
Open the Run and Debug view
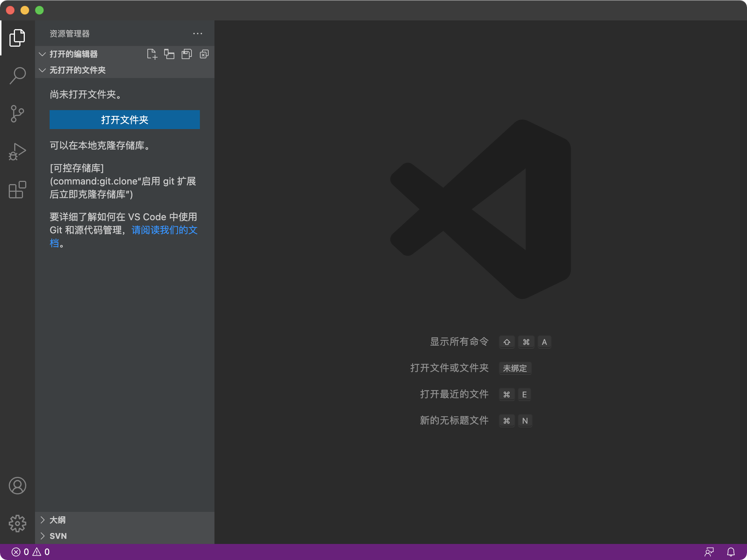click(x=17, y=151)
